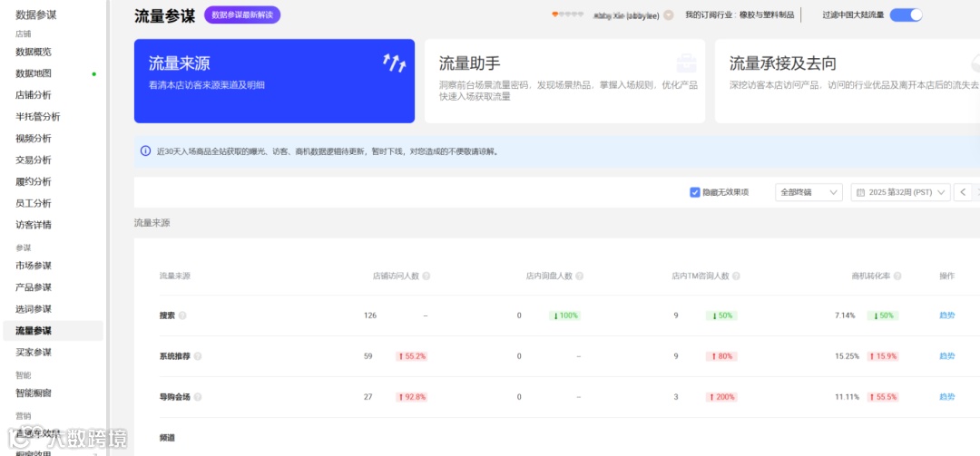Open 趋势 link in the 导购会场 row
Screen dimensions: 980x456
(x=946, y=397)
